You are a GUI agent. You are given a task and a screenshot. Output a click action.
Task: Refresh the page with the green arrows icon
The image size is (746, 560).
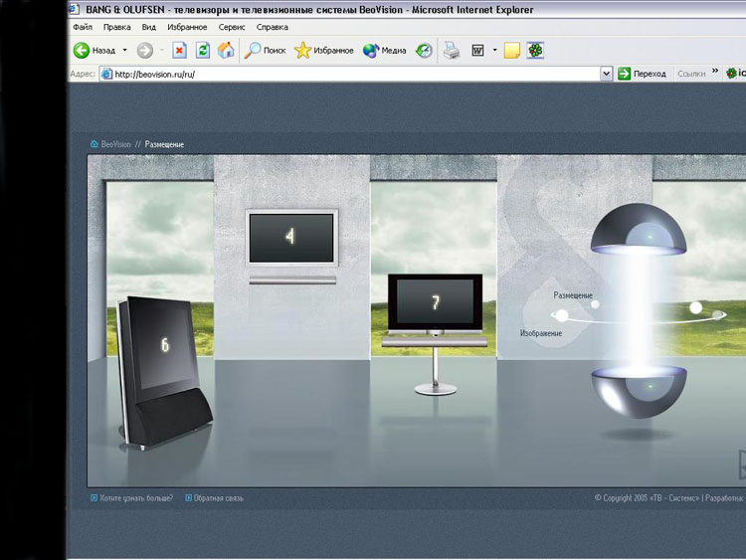tap(203, 50)
